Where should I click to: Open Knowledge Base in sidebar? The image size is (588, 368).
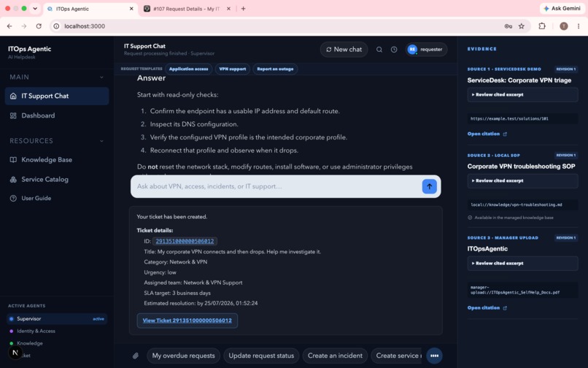click(x=57, y=160)
